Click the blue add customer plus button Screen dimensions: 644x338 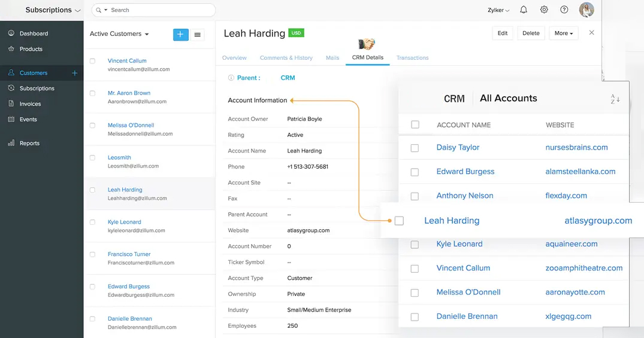point(181,35)
